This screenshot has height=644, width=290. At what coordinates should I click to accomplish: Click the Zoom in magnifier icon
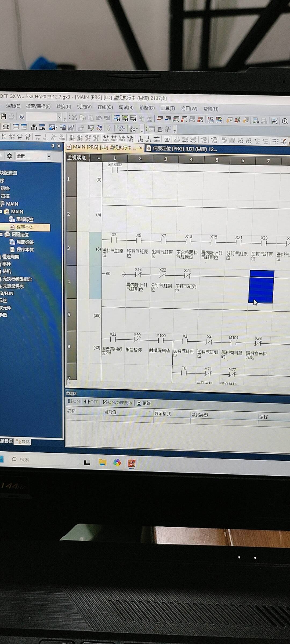[285, 121]
